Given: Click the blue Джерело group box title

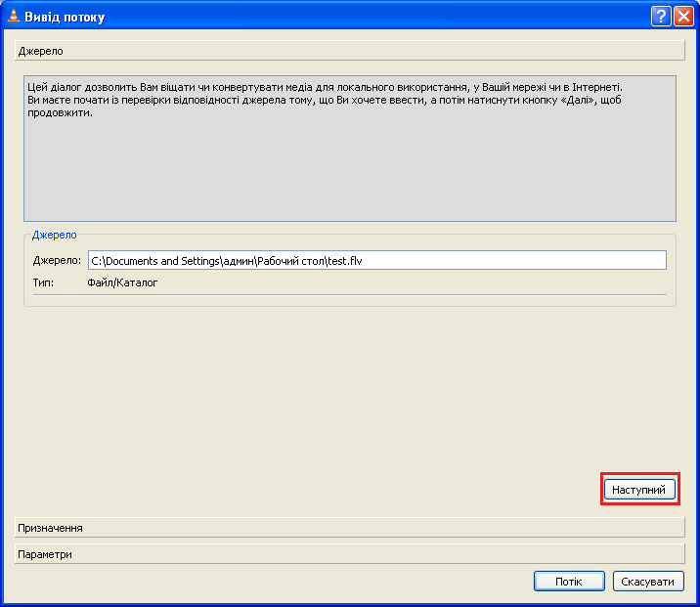Looking at the screenshot, I should [x=55, y=235].
